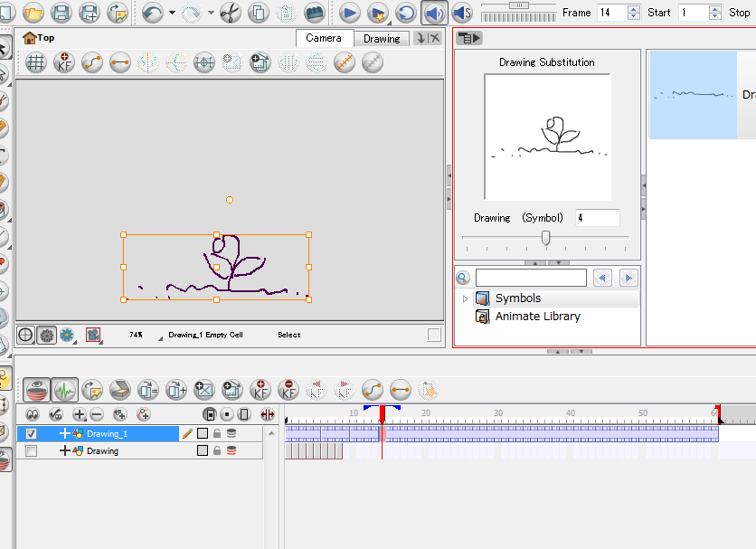This screenshot has height=549, width=756.
Task: Toggle the Drawing layer visibility checkbox
Action: [32, 451]
